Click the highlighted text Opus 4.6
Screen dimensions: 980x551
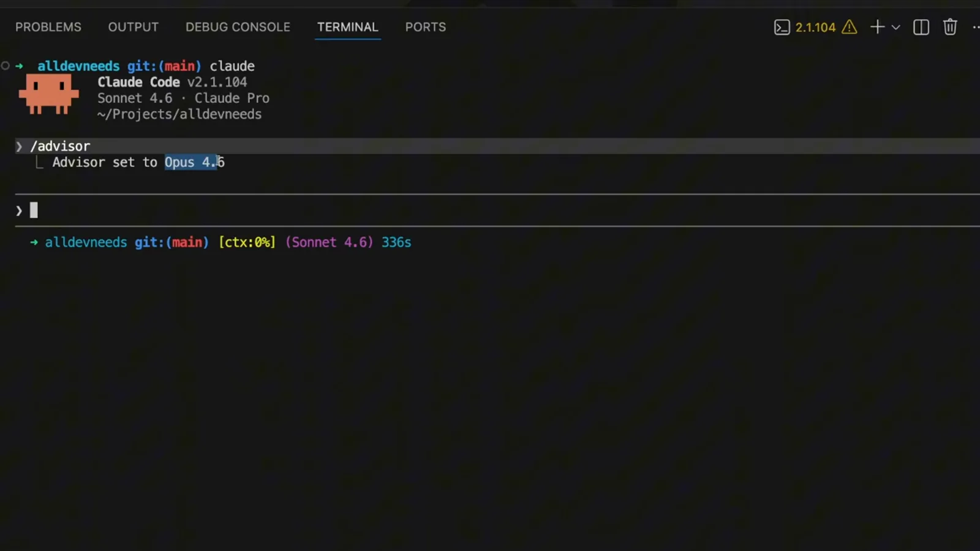click(x=194, y=162)
